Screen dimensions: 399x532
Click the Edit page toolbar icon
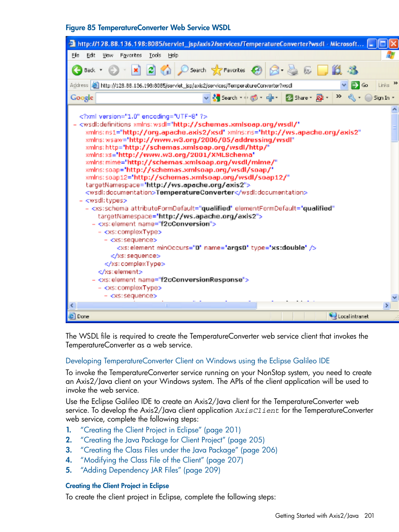pos(307,70)
